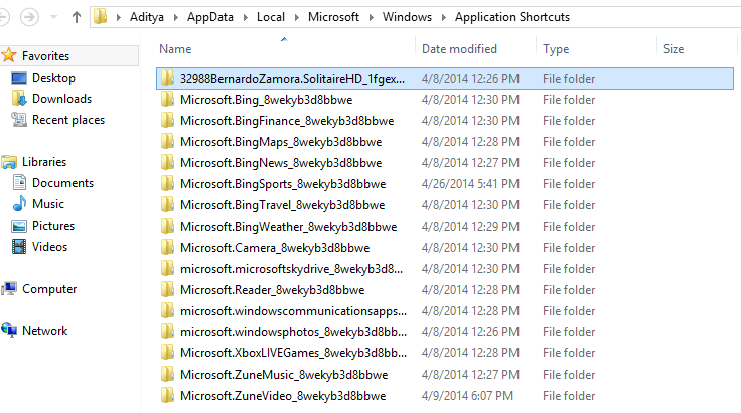This screenshot has height=413, width=741.
Task: Click the Music note icon
Action: coord(19,203)
